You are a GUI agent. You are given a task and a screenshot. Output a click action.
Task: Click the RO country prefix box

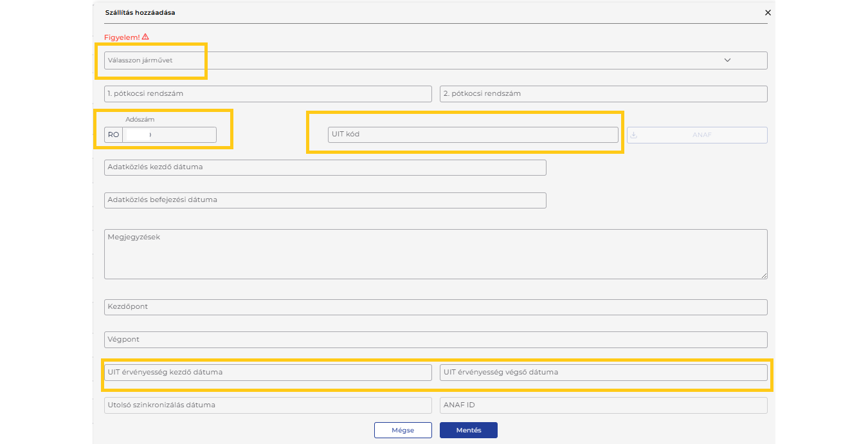113,134
